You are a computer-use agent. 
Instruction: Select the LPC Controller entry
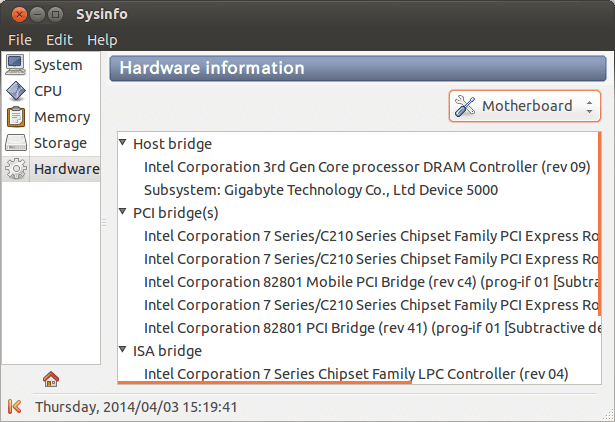point(355,374)
